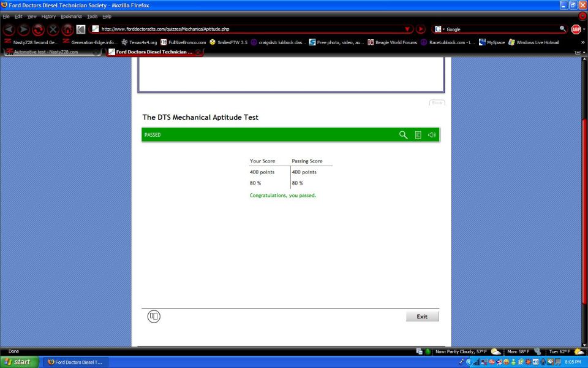Expand the bookmarks toolbar overflow chevron
588x368 pixels.
pyautogui.click(x=582, y=42)
